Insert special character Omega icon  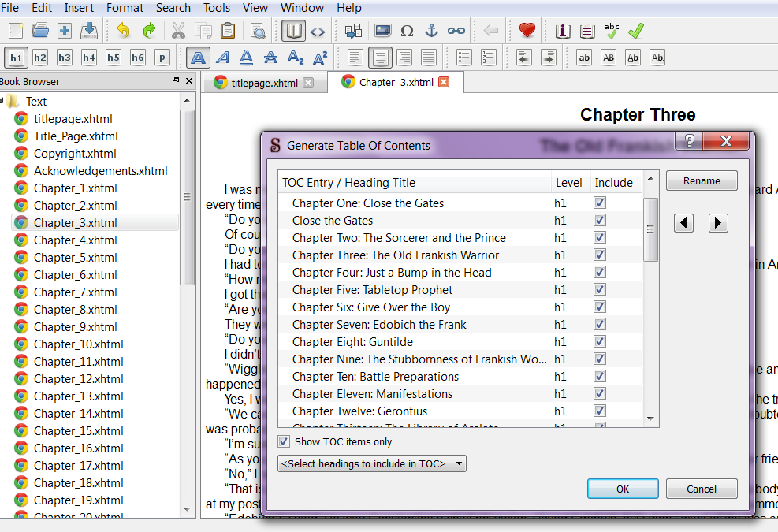coord(407,31)
